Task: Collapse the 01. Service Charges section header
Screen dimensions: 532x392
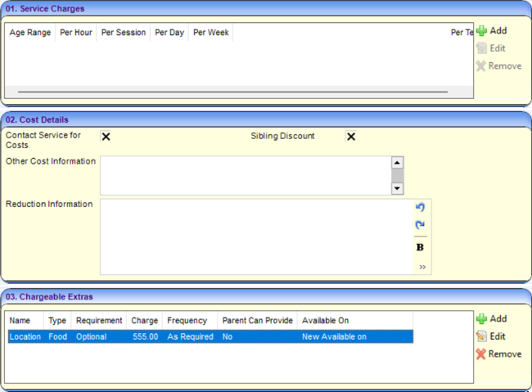Action: coord(265,8)
